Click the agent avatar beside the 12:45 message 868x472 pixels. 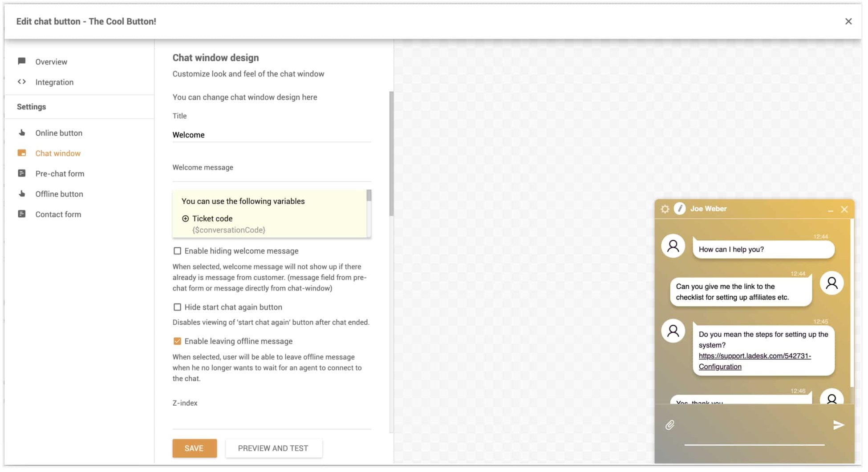(x=673, y=331)
